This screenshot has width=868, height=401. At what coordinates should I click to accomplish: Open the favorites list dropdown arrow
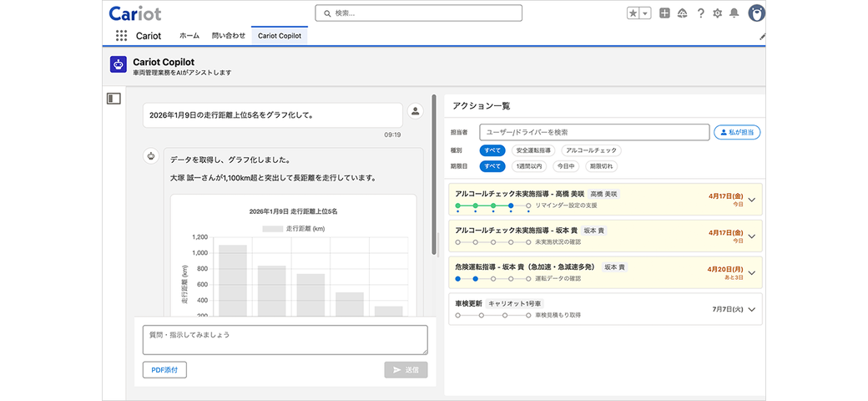click(645, 13)
